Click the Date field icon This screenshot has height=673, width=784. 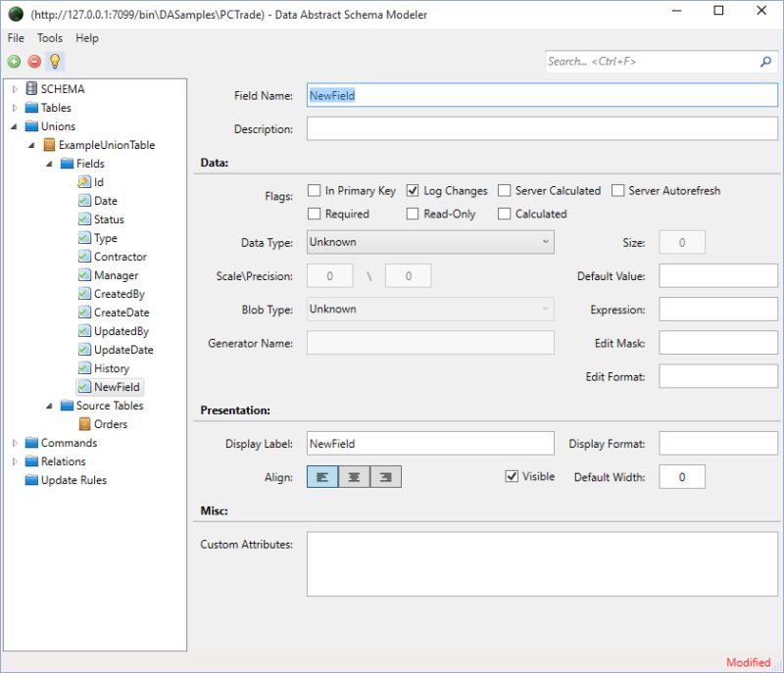tap(84, 201)
